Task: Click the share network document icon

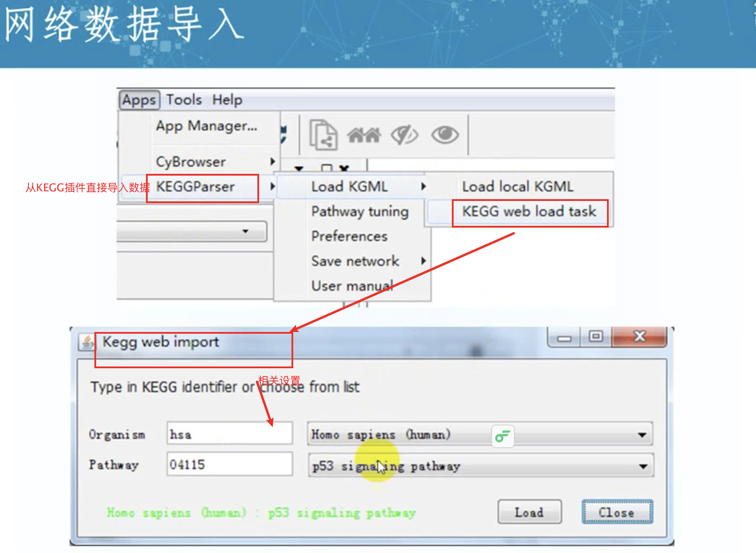Action: [x=323, y=135]
